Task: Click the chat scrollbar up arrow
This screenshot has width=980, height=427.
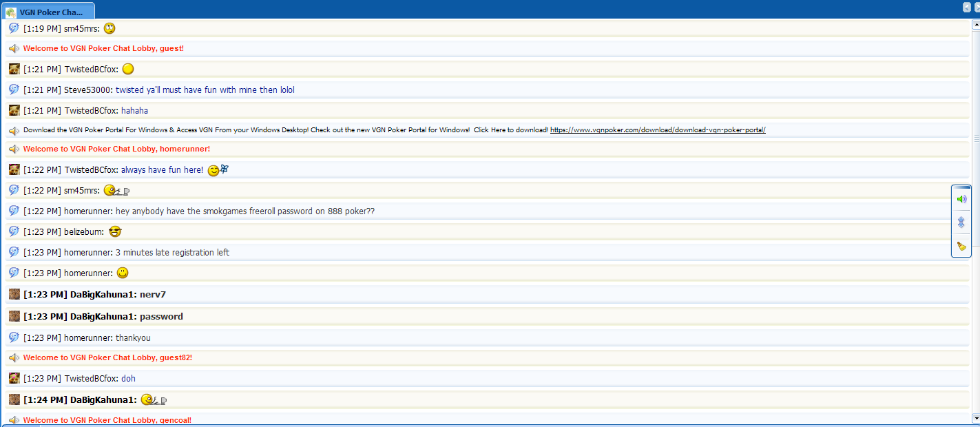Action: [x=976, y=25]
